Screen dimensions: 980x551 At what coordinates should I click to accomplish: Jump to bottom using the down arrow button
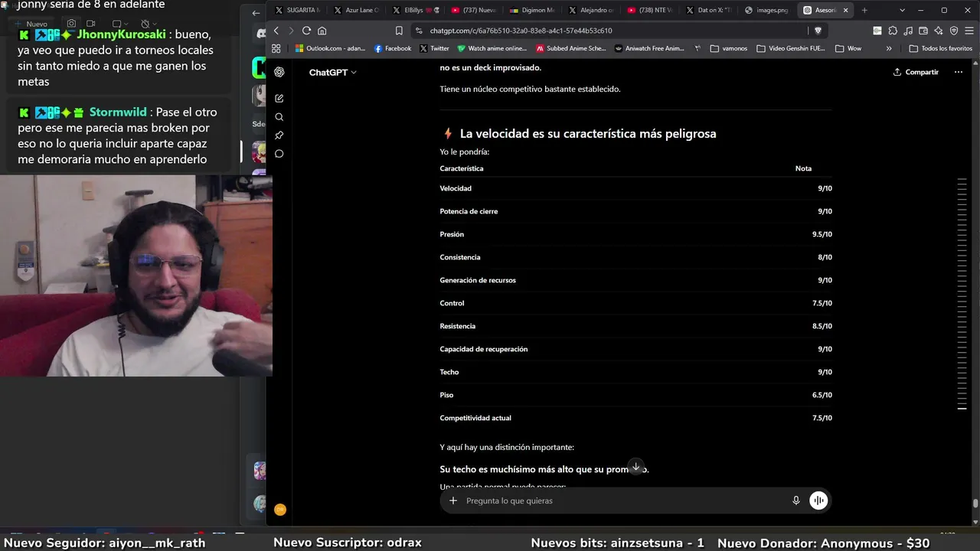click(x=635, y=467)
